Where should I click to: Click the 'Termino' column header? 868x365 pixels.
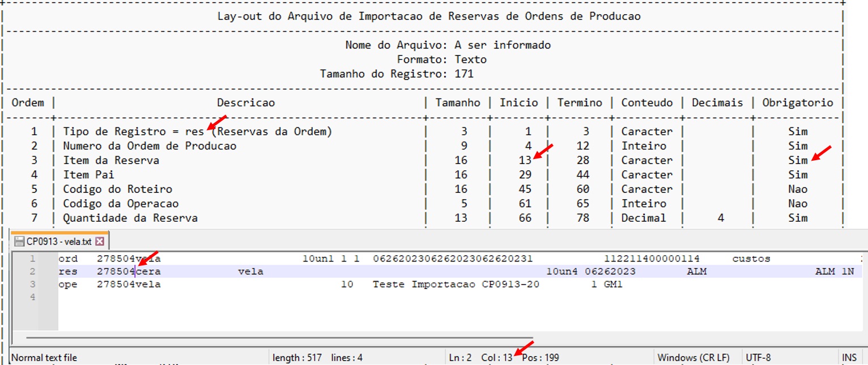click(x=580, y=102)
